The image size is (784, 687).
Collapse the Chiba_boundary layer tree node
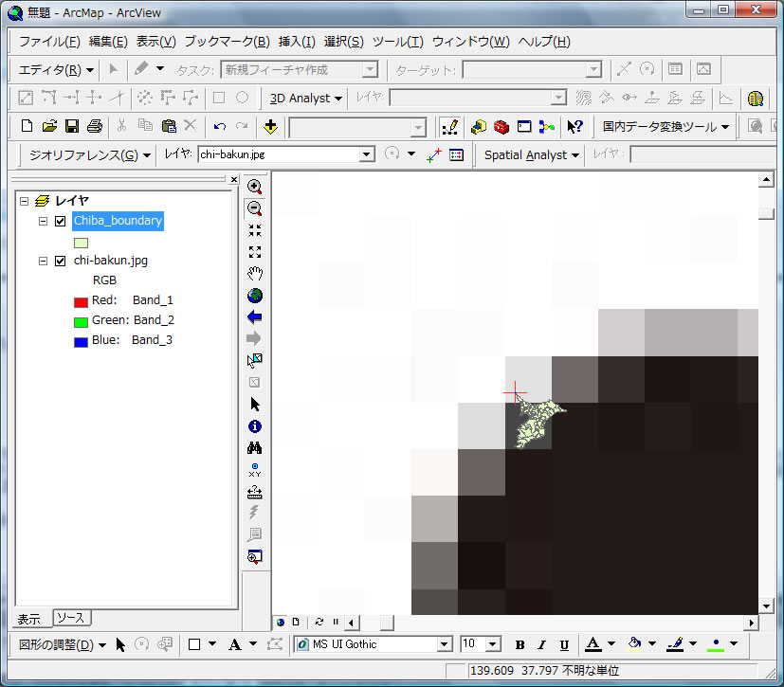(x=43, y=221)
